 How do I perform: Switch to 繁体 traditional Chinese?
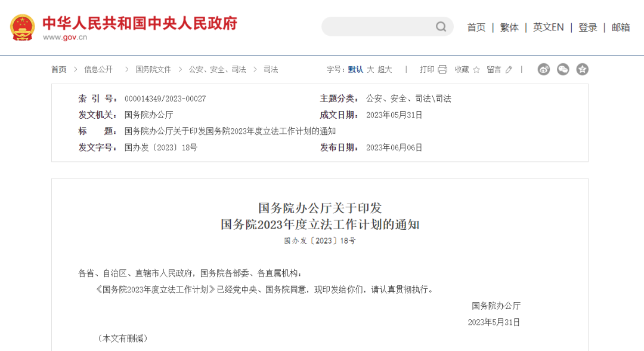pos(509,27)
